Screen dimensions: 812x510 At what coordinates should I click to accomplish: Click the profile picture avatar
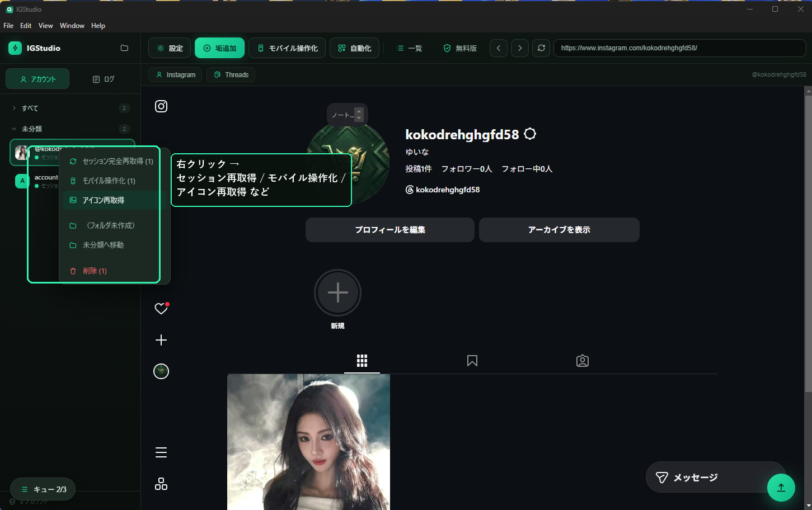pos(348,163)
